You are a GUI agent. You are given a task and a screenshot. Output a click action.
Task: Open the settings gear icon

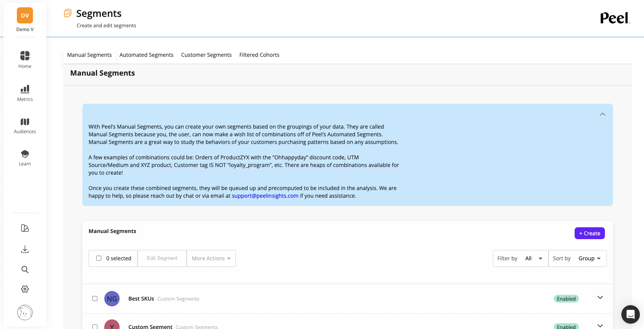click(x=25, y=289)
